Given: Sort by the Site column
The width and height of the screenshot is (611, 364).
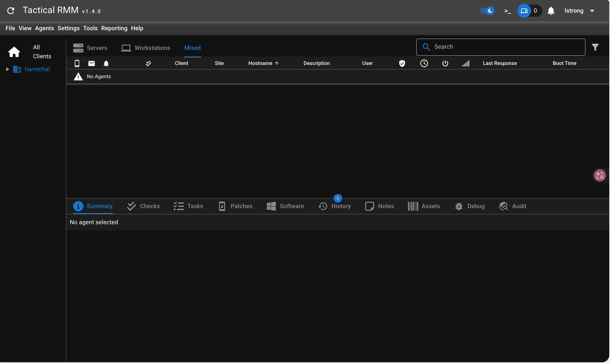Looking at the screenshot, I should click(x=220, y=63).
